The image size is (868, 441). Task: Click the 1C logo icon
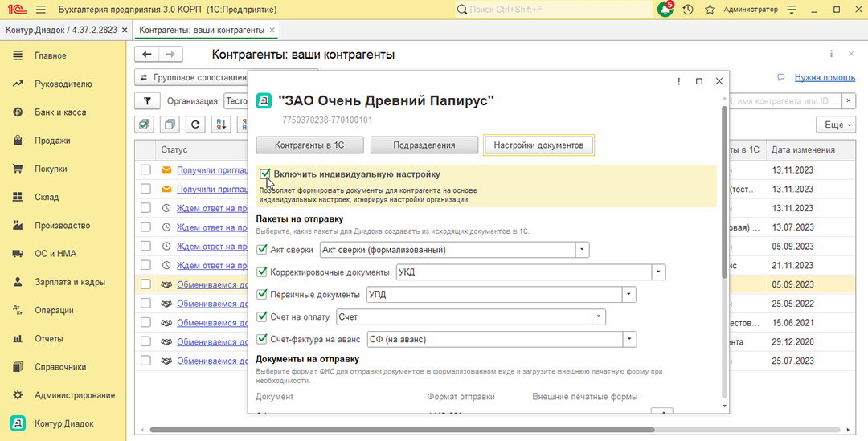point(16,10)
